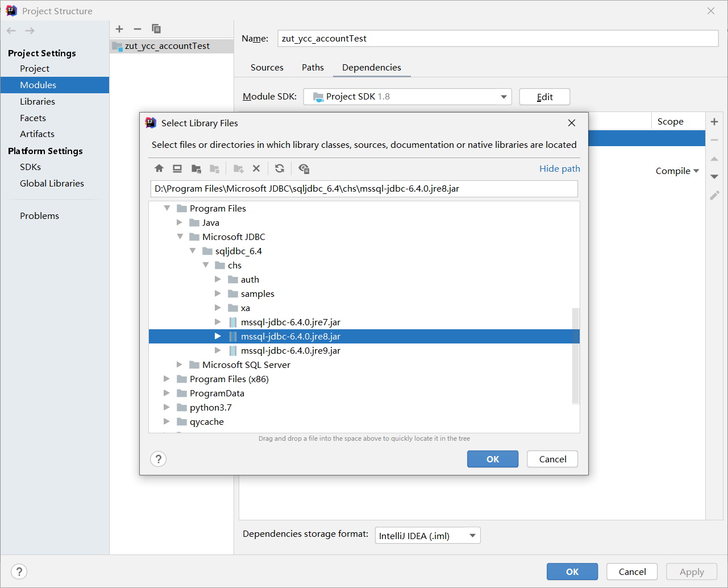Select Modules in the sidebar

pyautogui.click(x=55, y=85)
